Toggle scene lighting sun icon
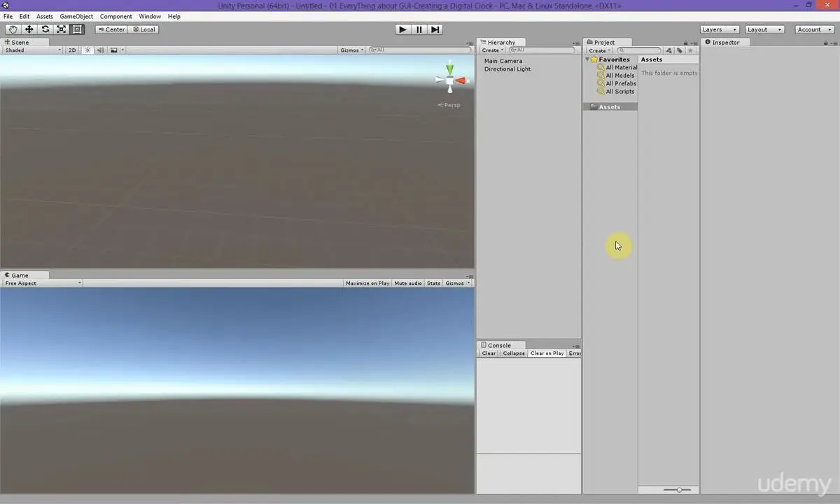Viewport: 840px width, 504px height. (88, 50)
